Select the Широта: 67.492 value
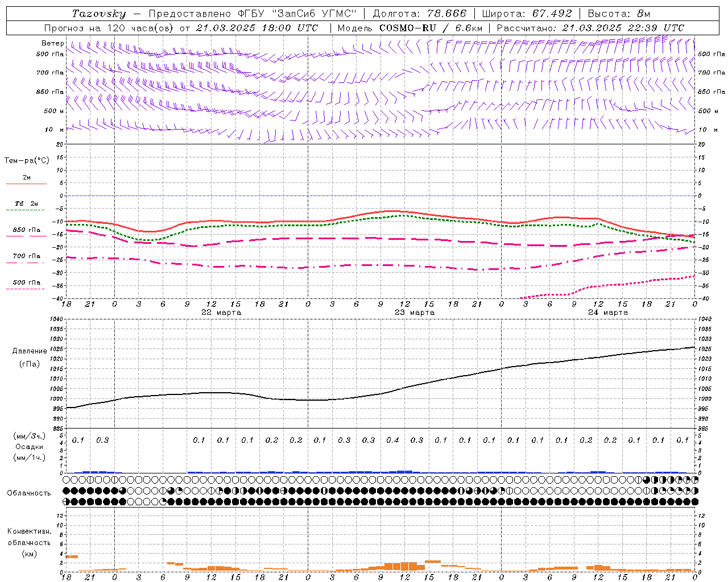 pyautogui.click(x=527, y=14)
